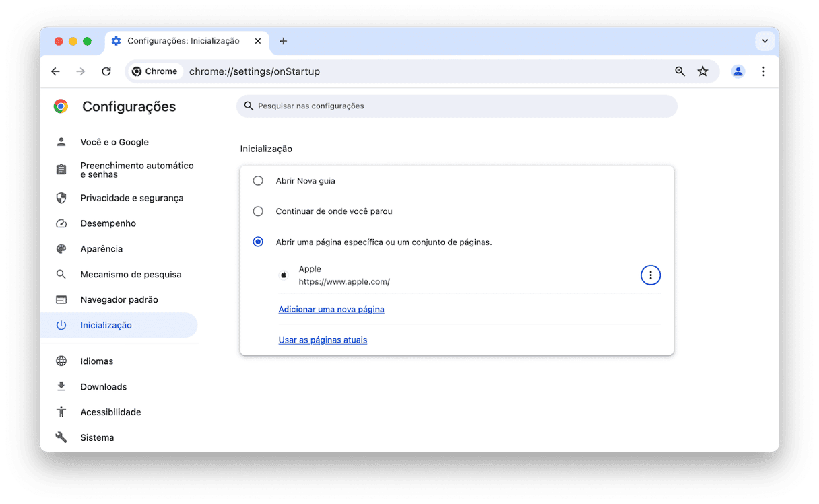Expand the tab search chevron
This screenshot has width=819, height=504.
(764, 41)
